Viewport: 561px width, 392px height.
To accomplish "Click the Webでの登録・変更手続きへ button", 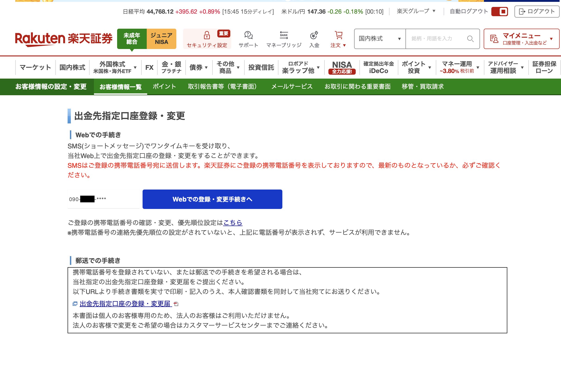I will pos(212,199).
